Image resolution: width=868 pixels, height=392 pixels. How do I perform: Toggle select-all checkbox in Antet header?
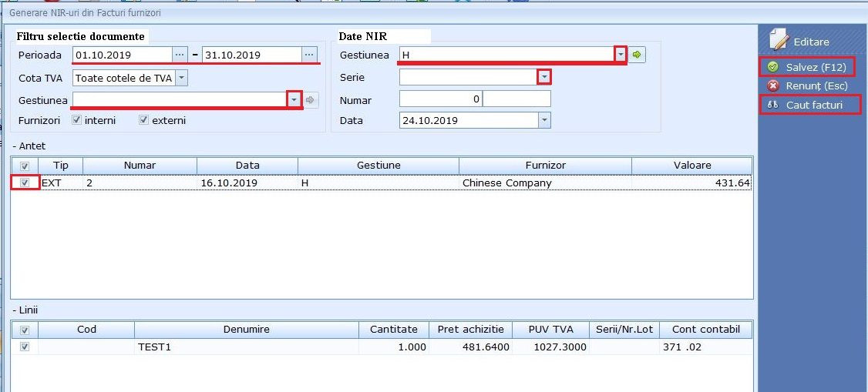click(25, 166)
